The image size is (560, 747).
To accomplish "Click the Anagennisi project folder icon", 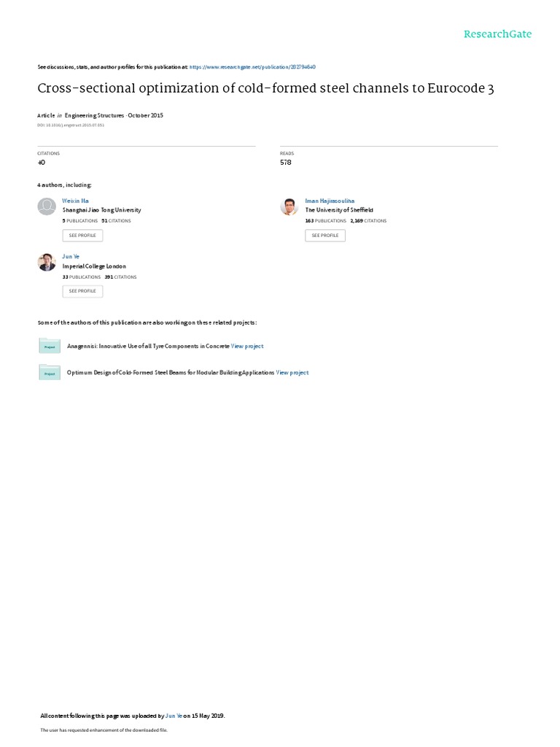I will pos(50,346).
